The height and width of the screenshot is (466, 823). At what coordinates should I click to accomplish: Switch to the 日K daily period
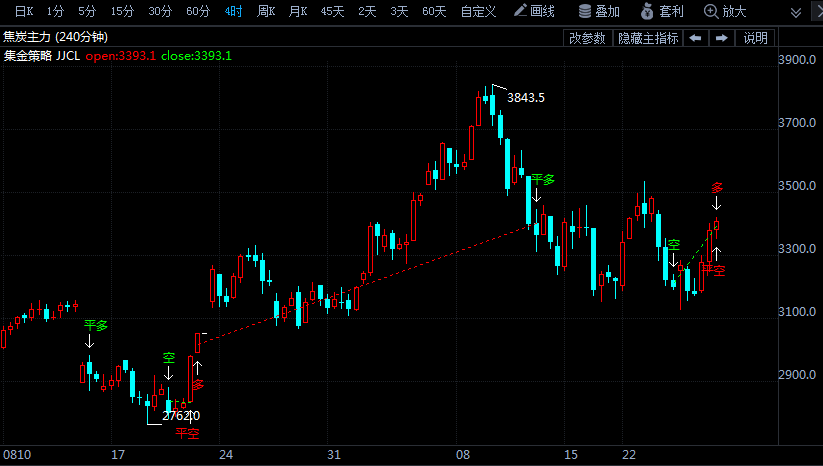(x=24, y=12)
